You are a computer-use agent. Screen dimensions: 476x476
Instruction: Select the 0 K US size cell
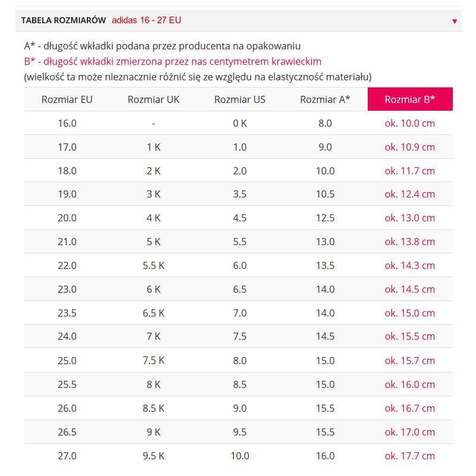[x=240, y=123]
